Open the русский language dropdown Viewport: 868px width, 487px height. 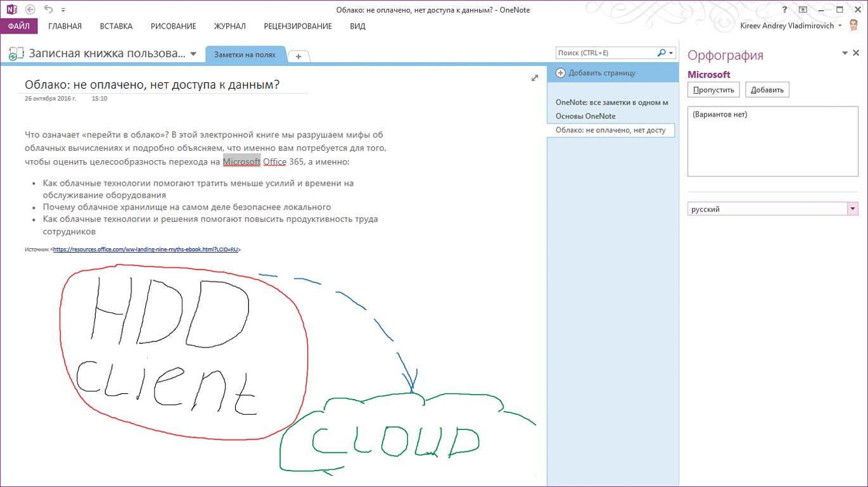(852, 209)
